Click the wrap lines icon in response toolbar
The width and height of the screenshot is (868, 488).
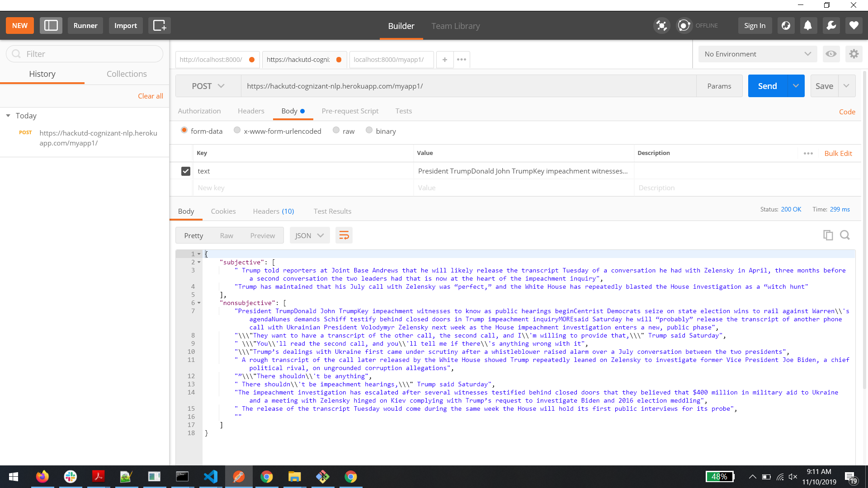click(x=344, y=235)
